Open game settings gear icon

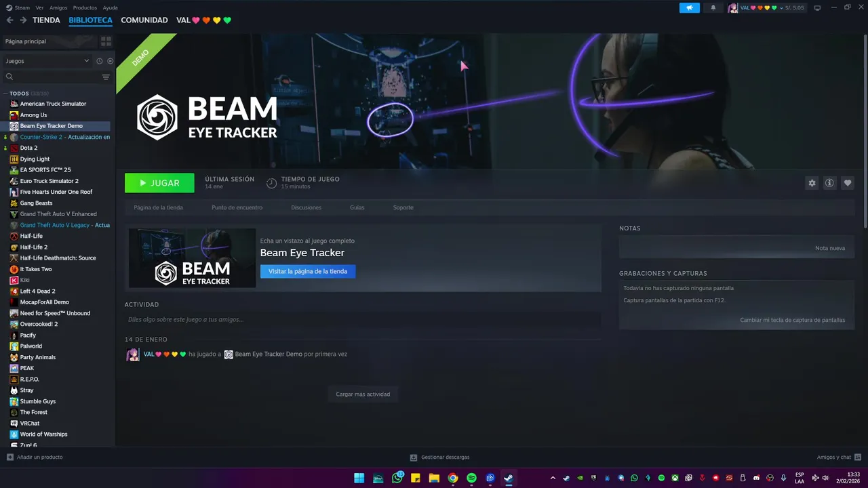812,183
